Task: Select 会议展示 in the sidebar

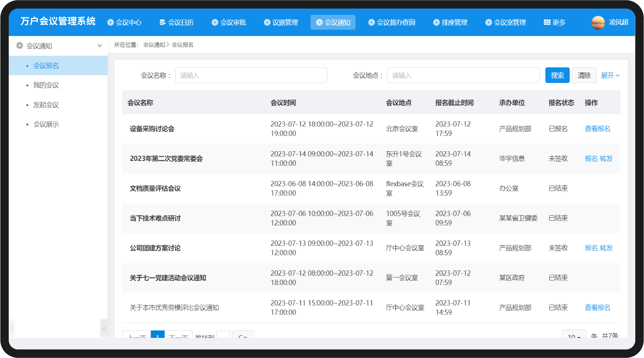Action: (46, 124)
